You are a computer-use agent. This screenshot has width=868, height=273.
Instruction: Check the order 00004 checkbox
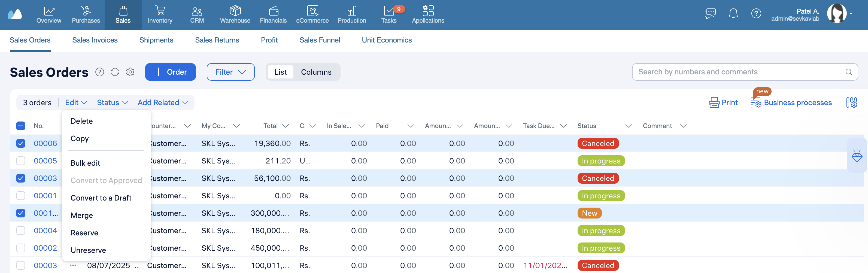(20, 230)
